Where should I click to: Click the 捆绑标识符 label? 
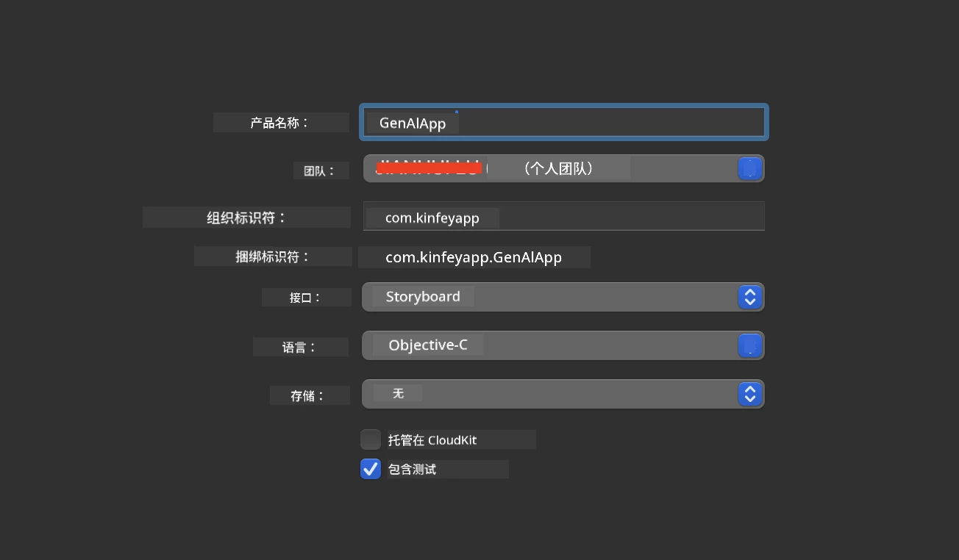273,256
